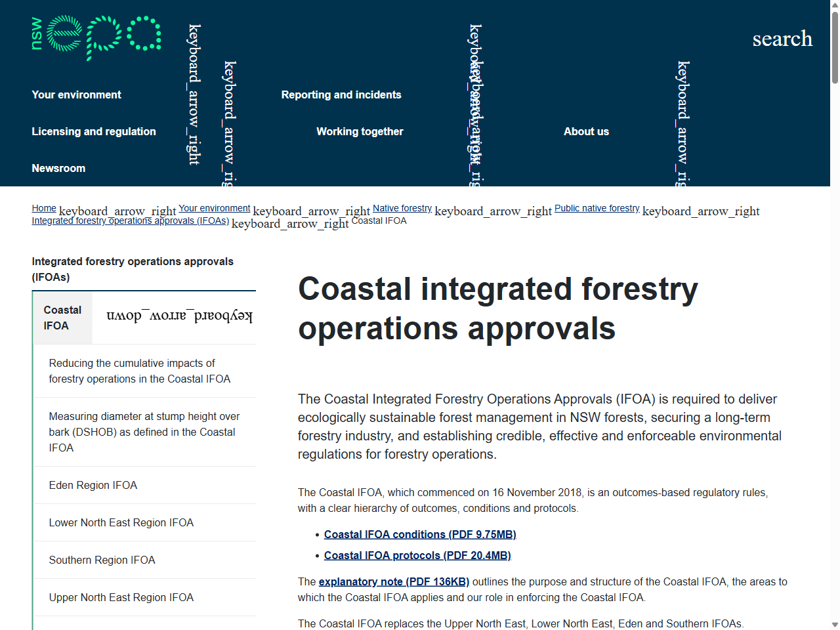Open About us menu
Image resolution: width=840 pixels, height=630 pixels.
586,131
